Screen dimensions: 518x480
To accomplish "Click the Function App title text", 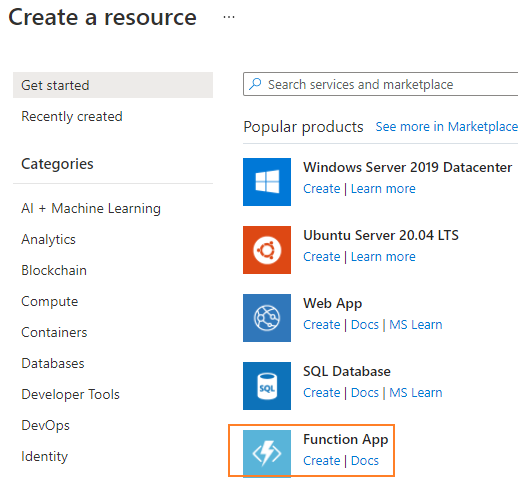I will click(346, 440).
